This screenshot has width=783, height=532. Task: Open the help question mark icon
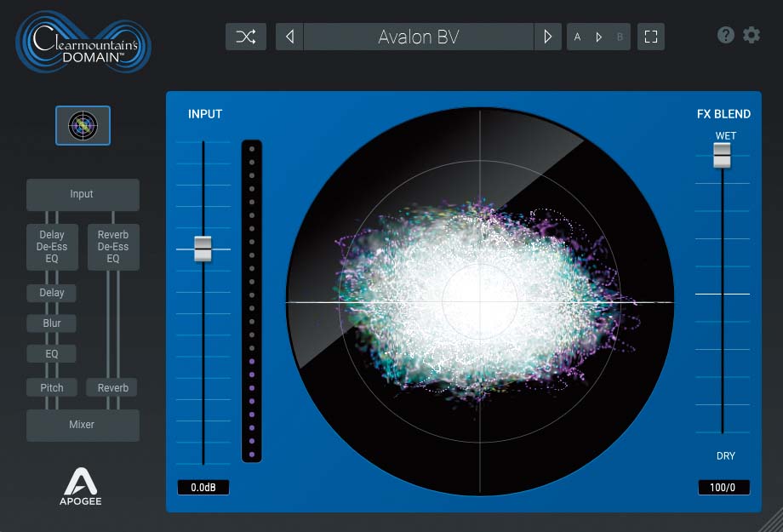(726, 35)
